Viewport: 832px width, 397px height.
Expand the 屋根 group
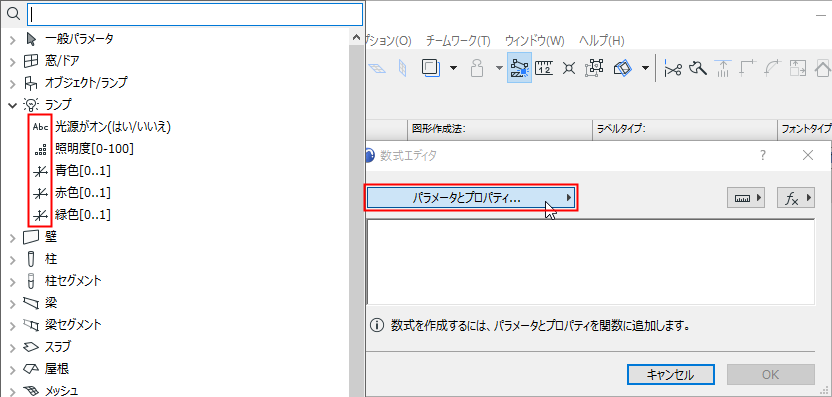click(x=13, y=369)
